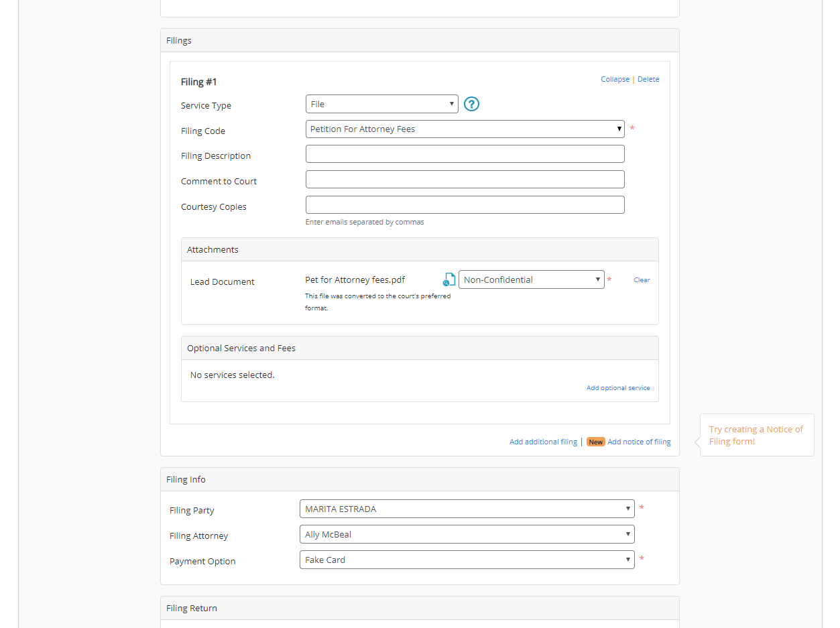Click into Comment to Court field

click(465, 180)
